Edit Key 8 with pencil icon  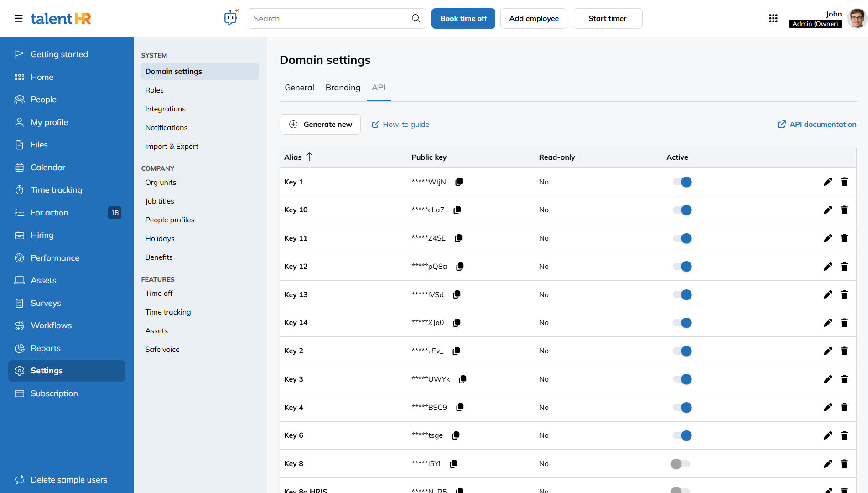tap(828, 464)
